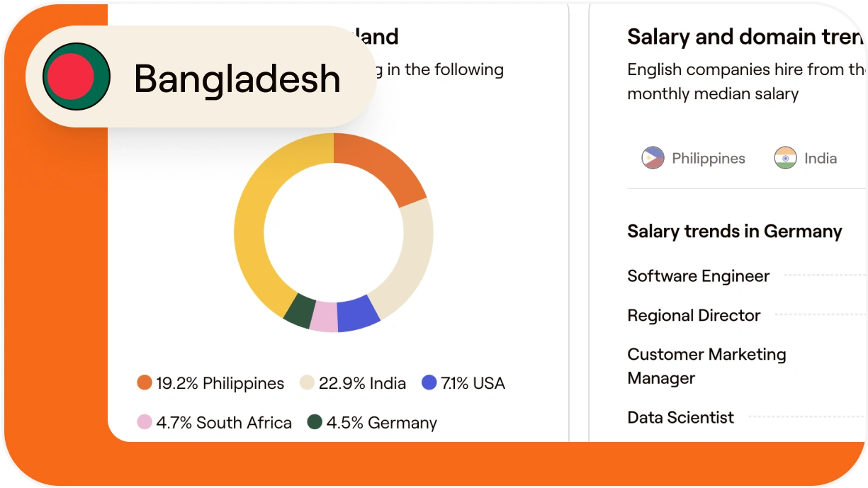Click the green Germany legend dot

(315, 423)
